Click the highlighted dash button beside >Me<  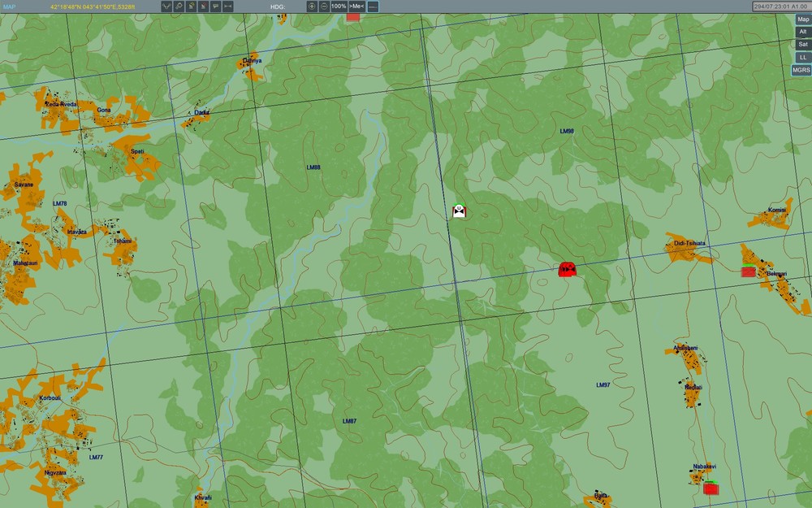373,7
